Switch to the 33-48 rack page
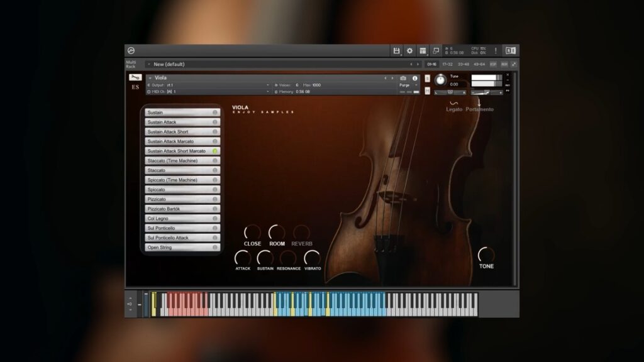The height and width of the screenshot is (362, 644). (464, 64)
